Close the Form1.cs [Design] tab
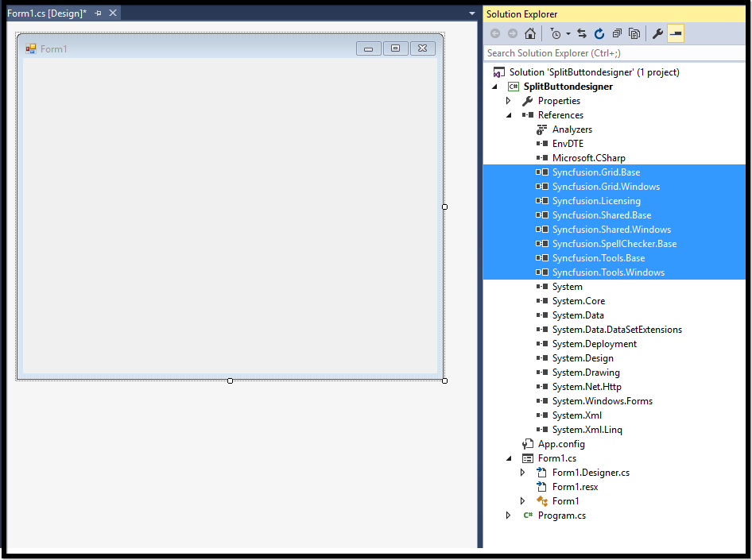 tap(113, 13)
